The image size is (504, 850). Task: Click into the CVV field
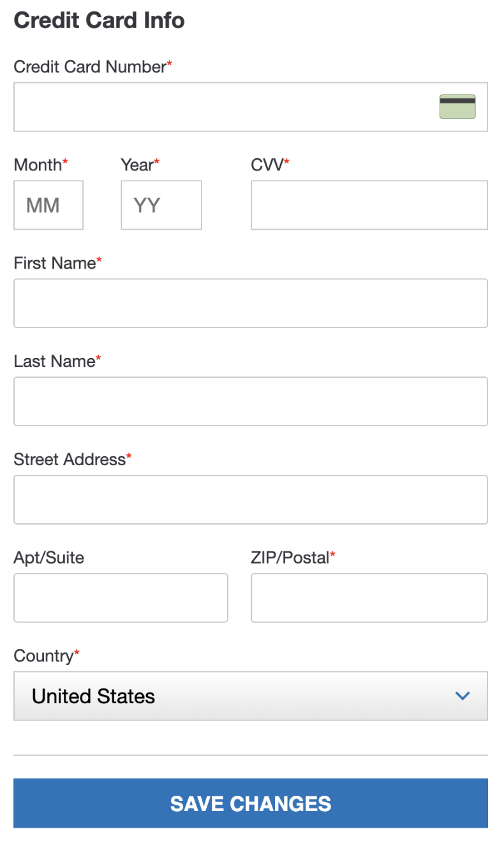tap(369, 205)
